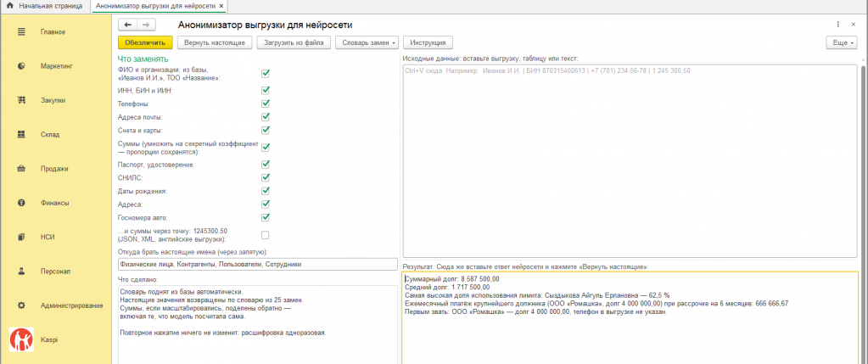Image resolution: width=868 pixels, height=364 pixels.
Task: Open Главное section menu
Action: 55,32
